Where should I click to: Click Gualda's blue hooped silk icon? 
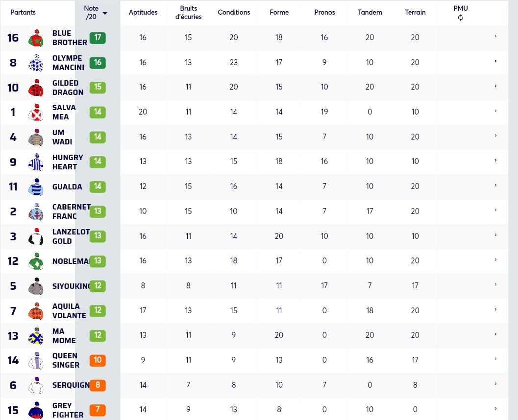click(36, 187)
